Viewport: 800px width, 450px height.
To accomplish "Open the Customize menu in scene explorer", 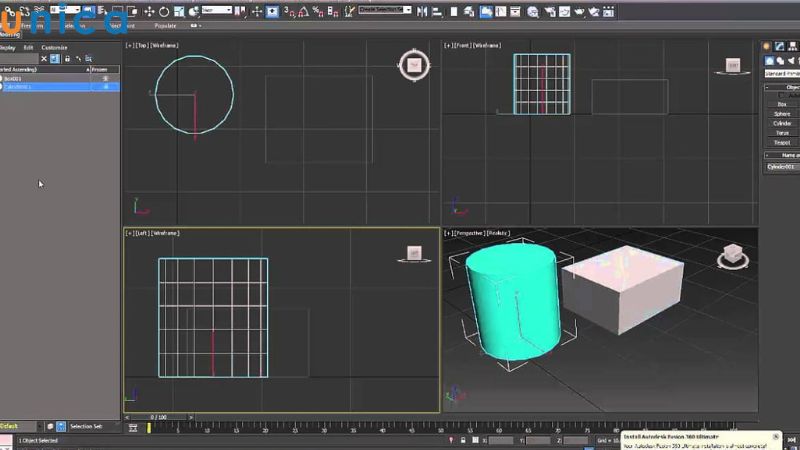I will point(54,47).
